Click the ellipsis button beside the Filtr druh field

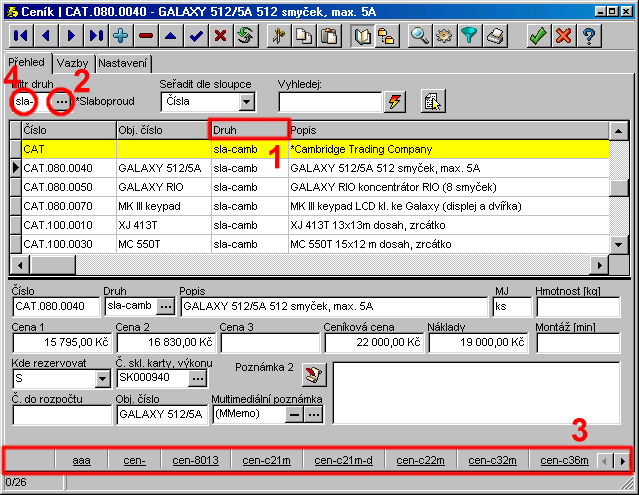(x=62, y=101)
